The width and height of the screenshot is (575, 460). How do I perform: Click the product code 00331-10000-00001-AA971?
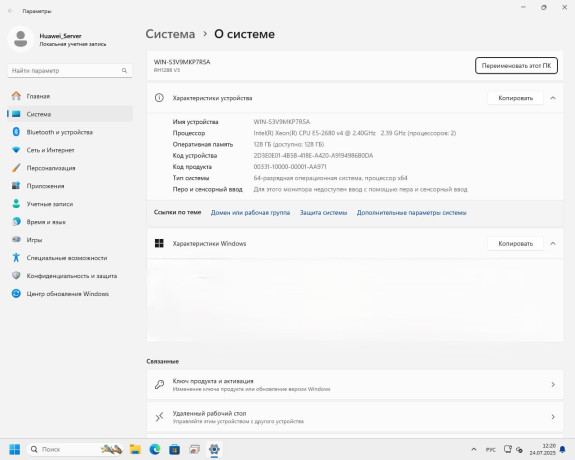(290, 167)
